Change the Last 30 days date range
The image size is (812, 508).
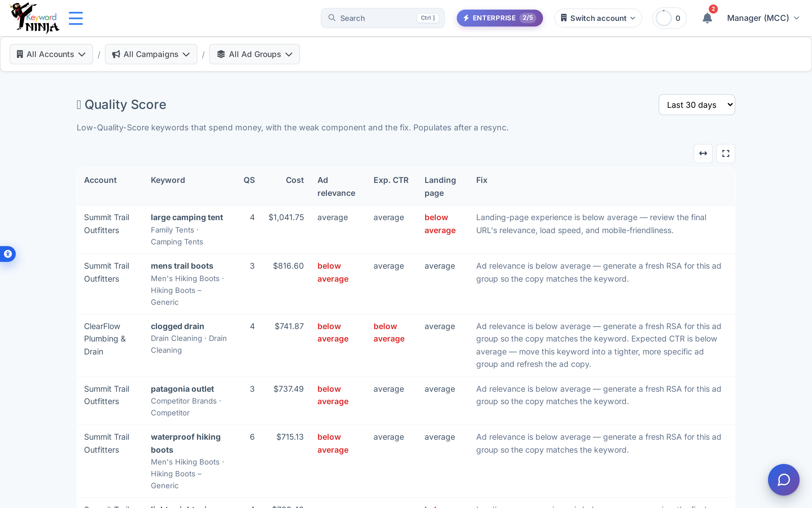pos(697,105)
